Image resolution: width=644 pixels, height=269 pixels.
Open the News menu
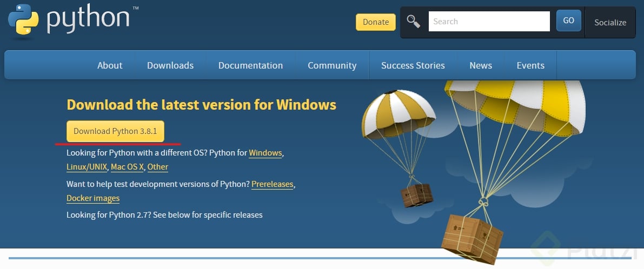click(x=481, y=65)
